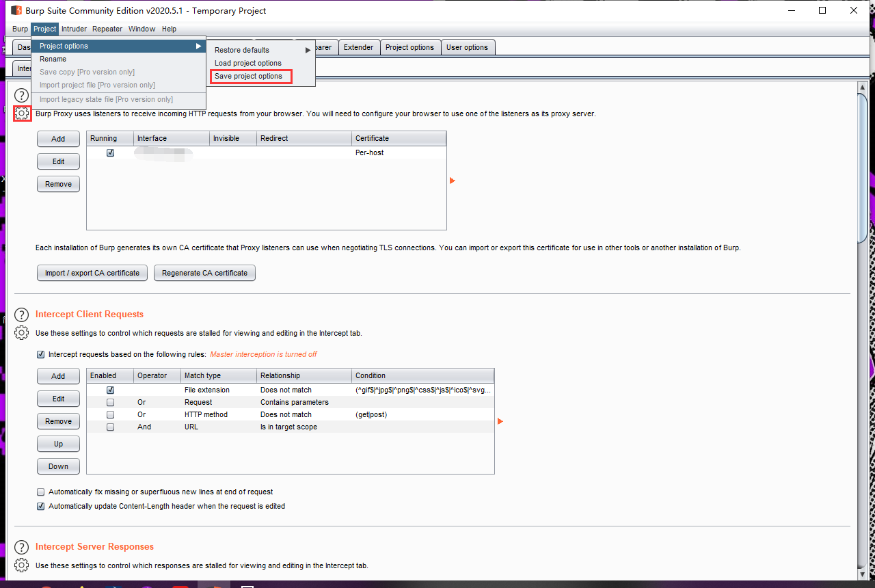
Task: Click 'Regenerate CA certificate' button
Action: [x=205, y=273]
